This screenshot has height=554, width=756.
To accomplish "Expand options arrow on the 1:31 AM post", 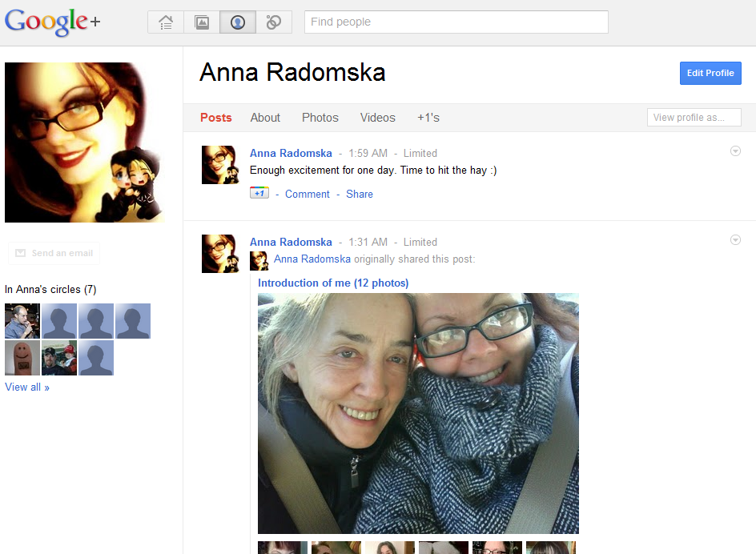I will click(x=735, y=240).
